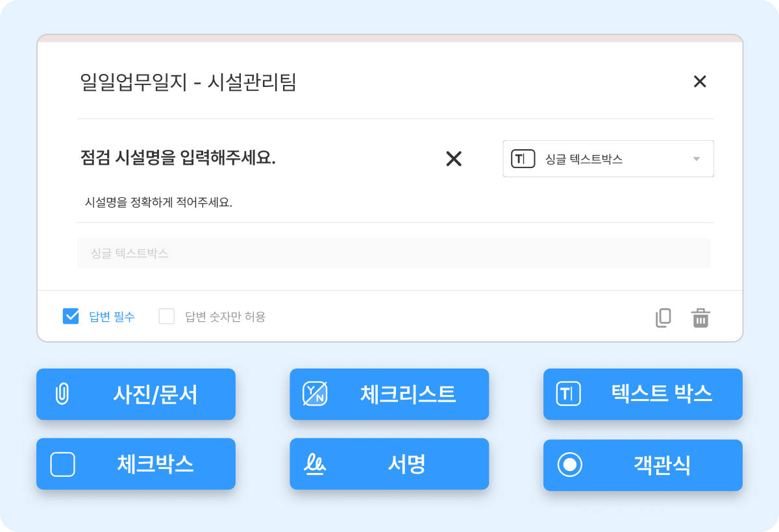Enable the 답변 숫자만 허용 checkbox
The width and height of the screenshot is (779, 532).
click(166, 317)
